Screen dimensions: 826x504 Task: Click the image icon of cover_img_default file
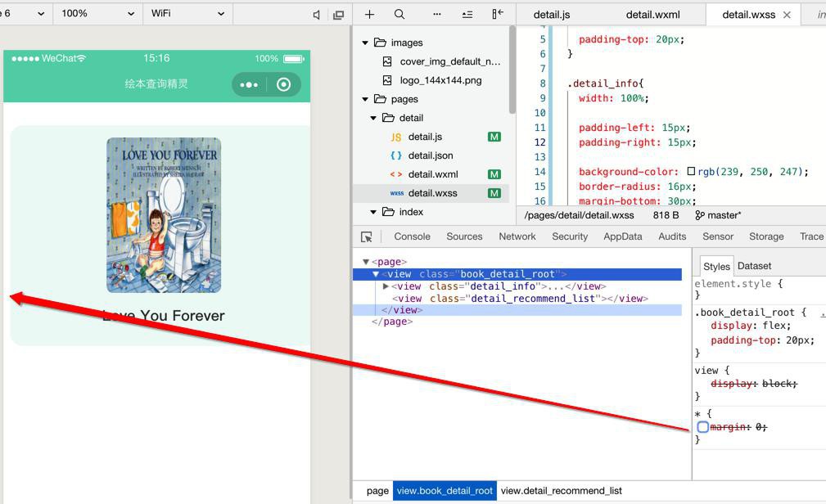coord(387,61)
